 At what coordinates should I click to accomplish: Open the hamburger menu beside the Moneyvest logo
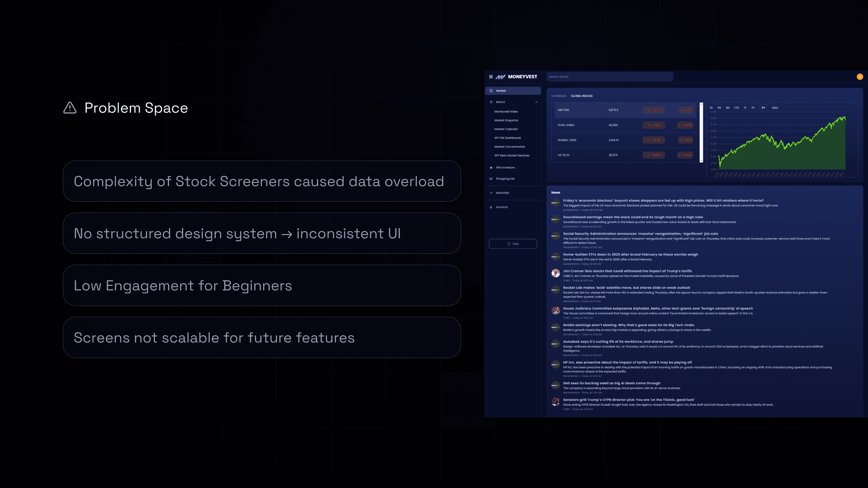click(x=491, y=77)
